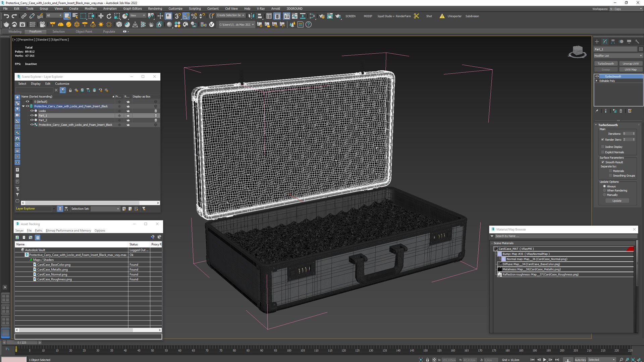Click the UVW Map button
This screenshot has width=644, height=362.
[631, 70]
